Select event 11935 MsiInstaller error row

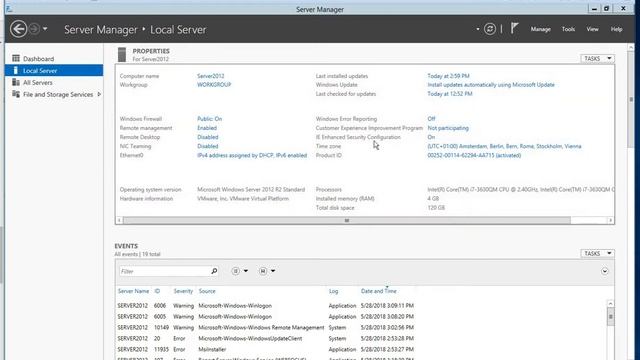(361, 350)
